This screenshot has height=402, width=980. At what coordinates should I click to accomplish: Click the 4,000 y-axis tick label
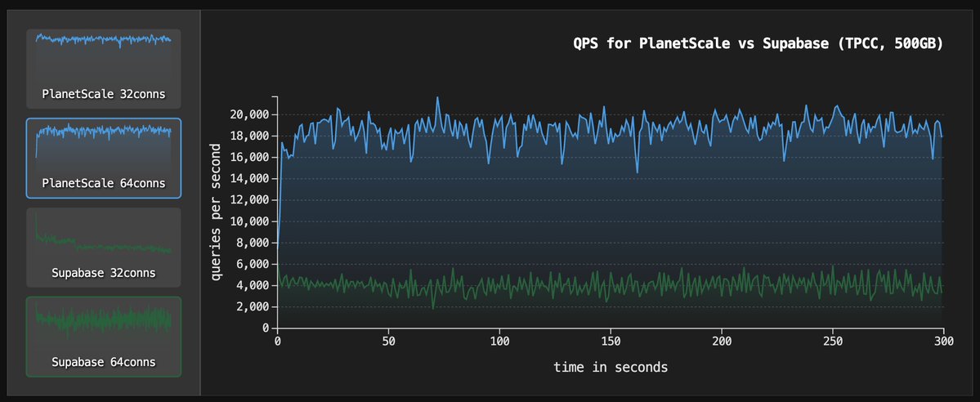tap(251, 285)
